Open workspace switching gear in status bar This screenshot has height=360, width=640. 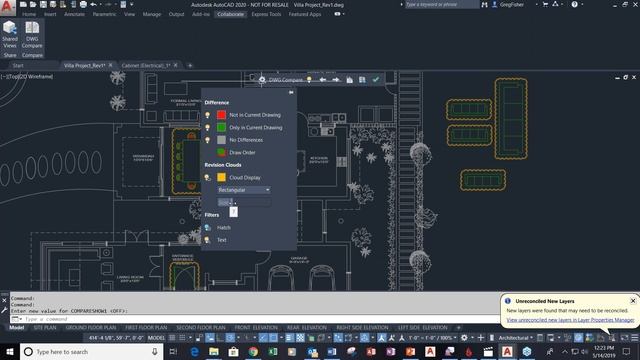pos(464,338)
